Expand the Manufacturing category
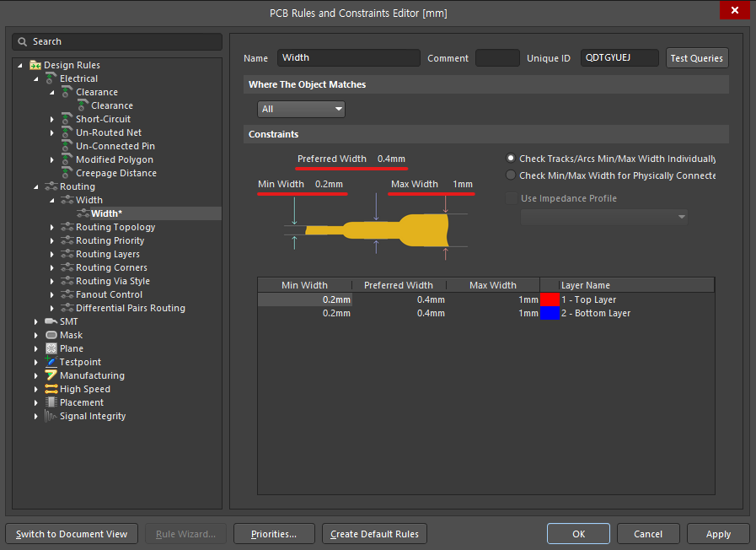This screenshot has height=550, width=756. click(35, 375)
